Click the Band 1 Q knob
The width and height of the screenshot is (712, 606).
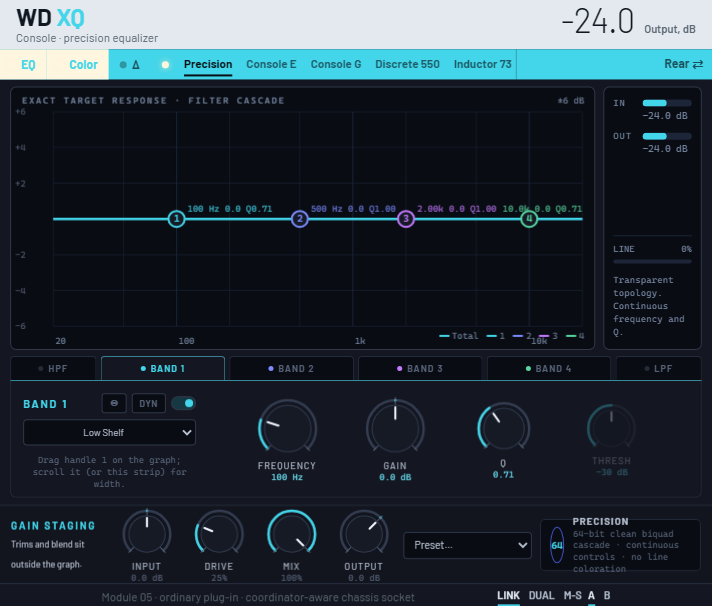pyautogui.click(x=503, y=428)
